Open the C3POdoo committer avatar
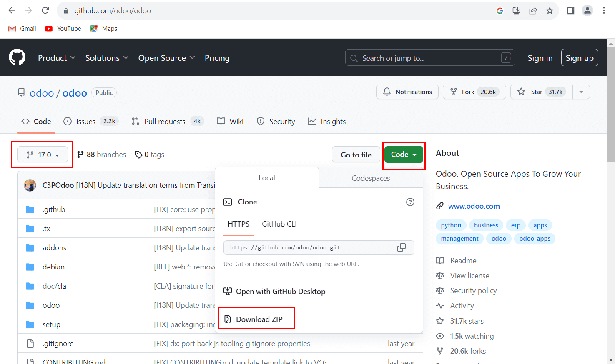The image size is (615, 364). click(30, 185)
